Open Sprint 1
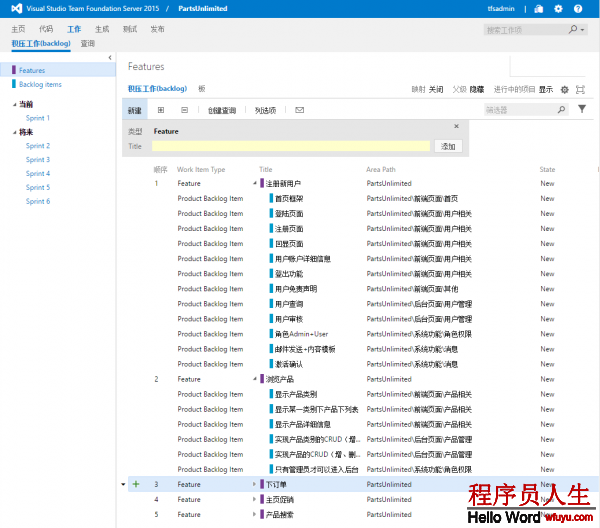This screenshot has width=600, height=528. pos(38,118)
